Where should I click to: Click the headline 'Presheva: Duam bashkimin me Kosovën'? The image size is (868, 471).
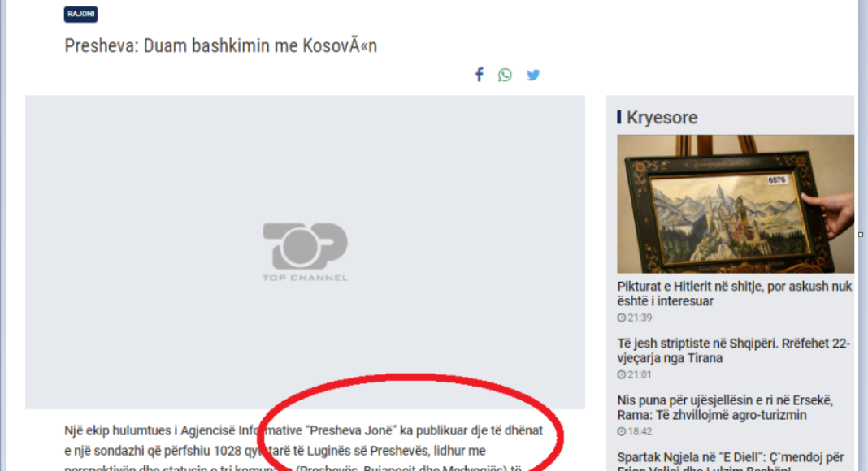pyautogui.click(x=220, y=45)
